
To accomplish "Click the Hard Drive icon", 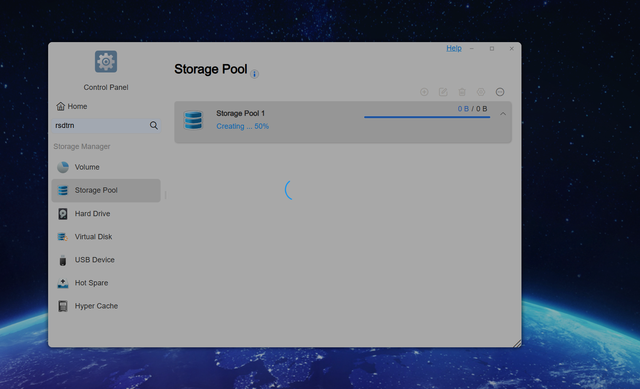I will coord(63,213).
